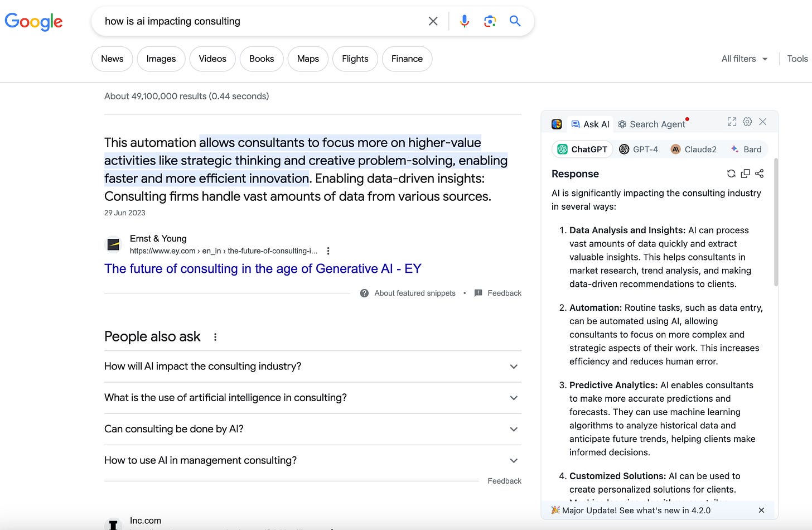Click 'Predictive Analytics' heading in response
The height and width of the screenshot is (530, 812).
[x=613, y=385]
